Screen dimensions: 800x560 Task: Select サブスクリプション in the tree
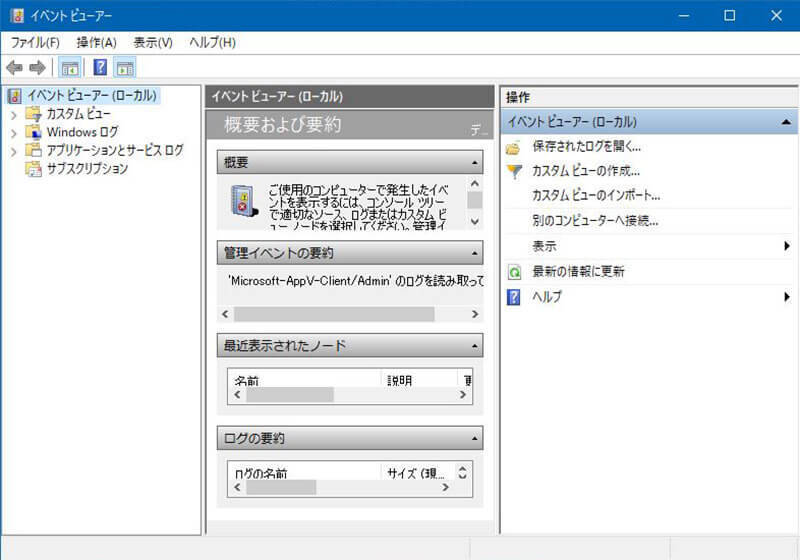click(x=87, y=169)
